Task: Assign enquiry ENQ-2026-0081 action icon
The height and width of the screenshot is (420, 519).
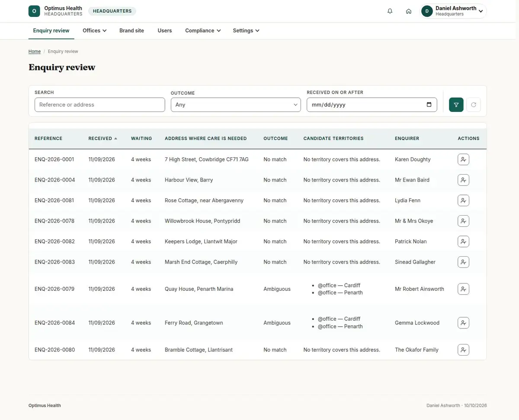Action: click(463, 200)
